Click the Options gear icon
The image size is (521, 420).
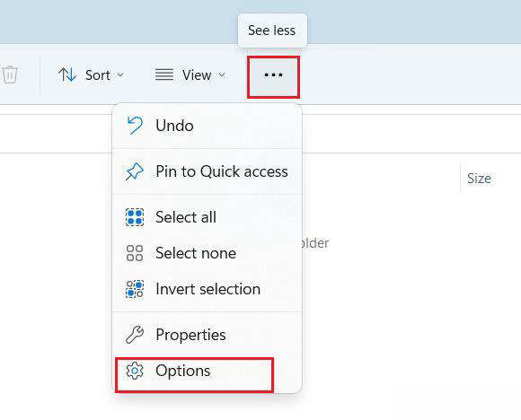click(x=135, y=371)
